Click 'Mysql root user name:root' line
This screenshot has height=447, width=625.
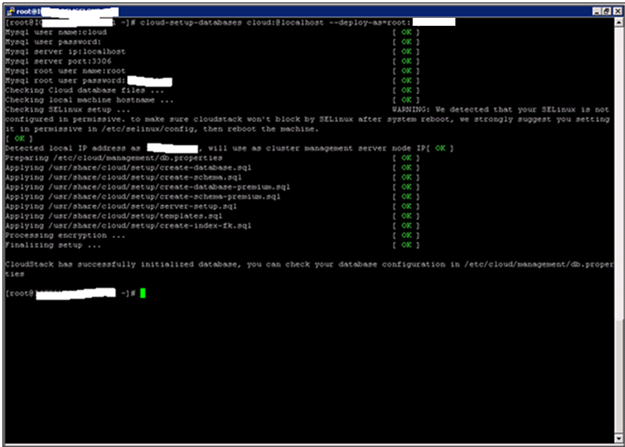click(65, 71)
